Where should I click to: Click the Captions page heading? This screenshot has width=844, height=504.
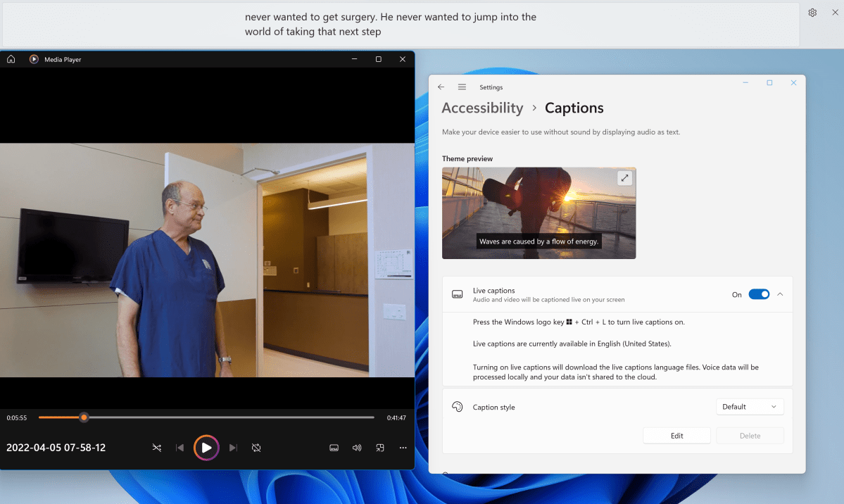coord(574,108)
